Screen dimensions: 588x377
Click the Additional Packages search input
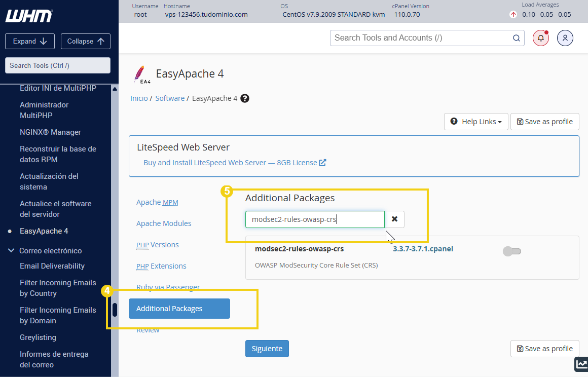[x=315, y=219]
